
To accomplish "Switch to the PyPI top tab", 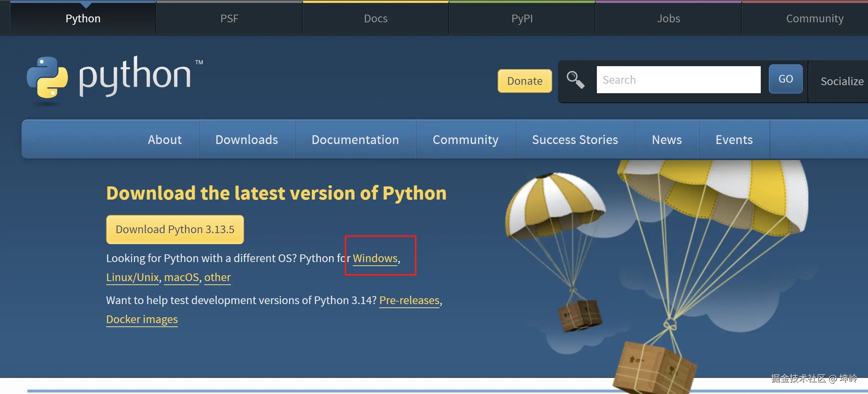I will coord(522,18).
